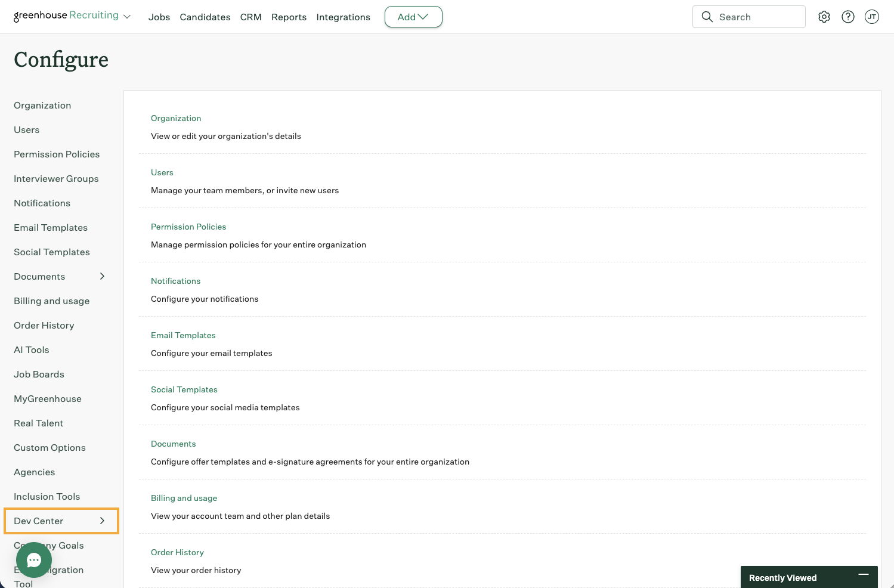Go to Candidates in top navigation
The height and width of the screenshot is (588, 894).
[x=205, y=17]
